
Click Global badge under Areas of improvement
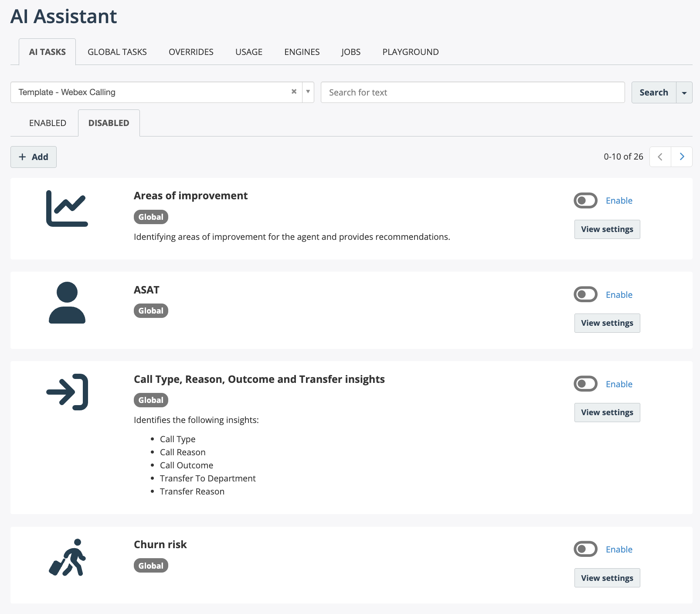151,217
